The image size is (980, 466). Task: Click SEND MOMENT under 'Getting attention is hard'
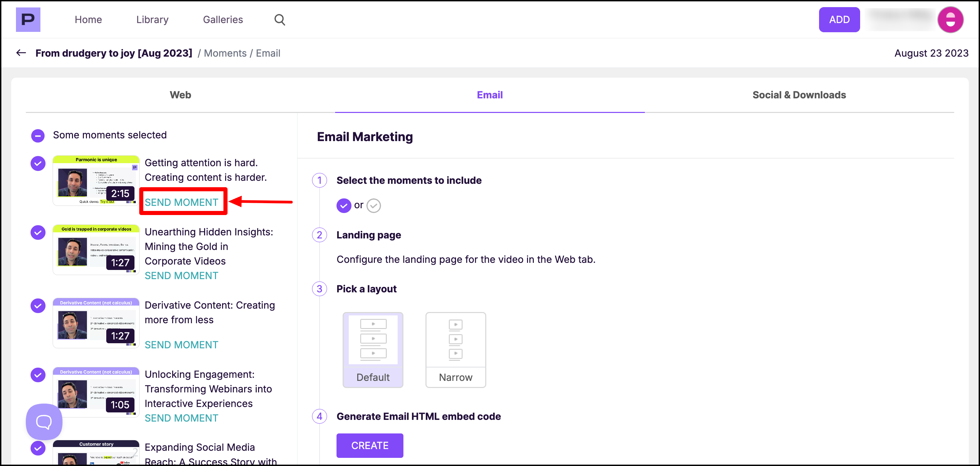(x=181, y=202)
